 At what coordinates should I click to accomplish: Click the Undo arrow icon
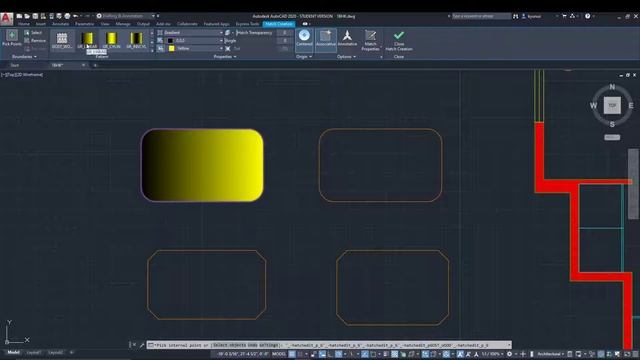[x=76, y=16]
